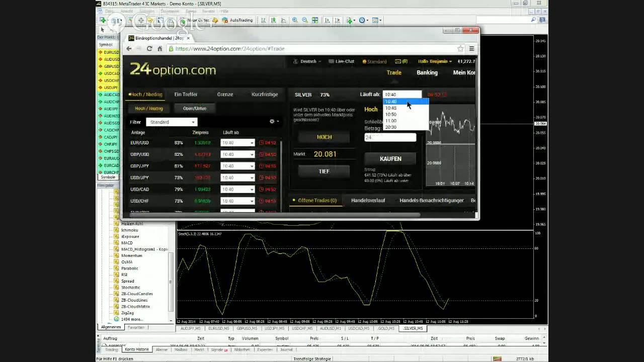Click MetaTrader search magnifier icon
Image resolution: width=644 pixels, height=362 pixels.
[x=534, y=20]
